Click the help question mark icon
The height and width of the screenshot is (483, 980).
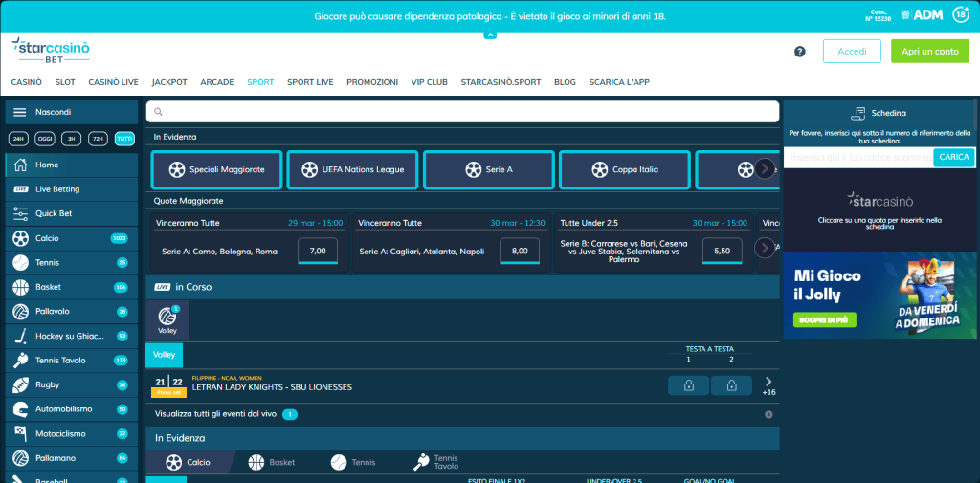800,52
